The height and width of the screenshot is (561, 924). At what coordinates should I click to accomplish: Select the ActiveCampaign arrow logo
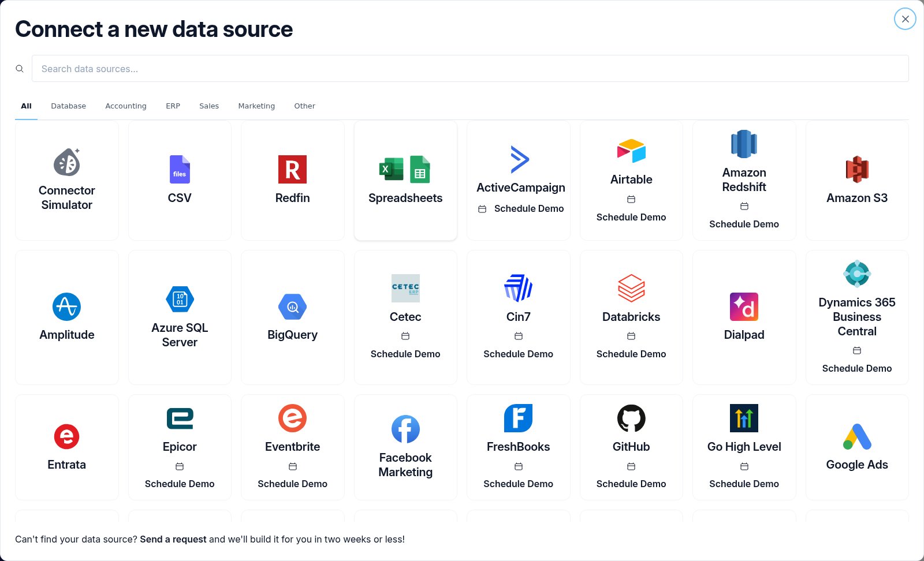tap(520, 159)
